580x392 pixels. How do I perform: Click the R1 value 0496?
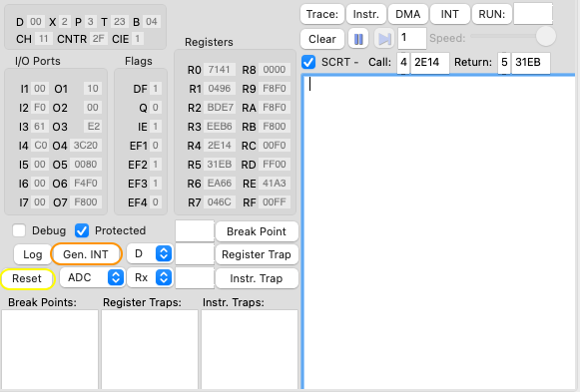pyautogui.click(x=220, y=89)
